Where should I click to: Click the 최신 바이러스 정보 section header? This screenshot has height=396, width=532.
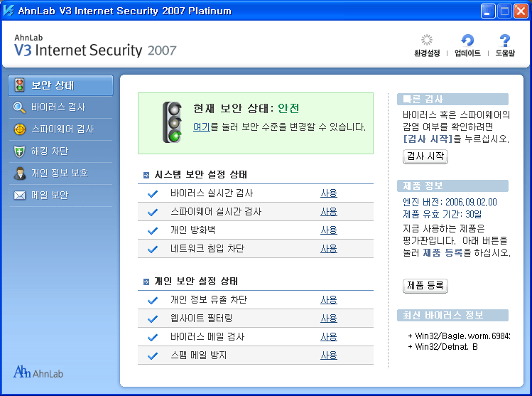(452, 315)
